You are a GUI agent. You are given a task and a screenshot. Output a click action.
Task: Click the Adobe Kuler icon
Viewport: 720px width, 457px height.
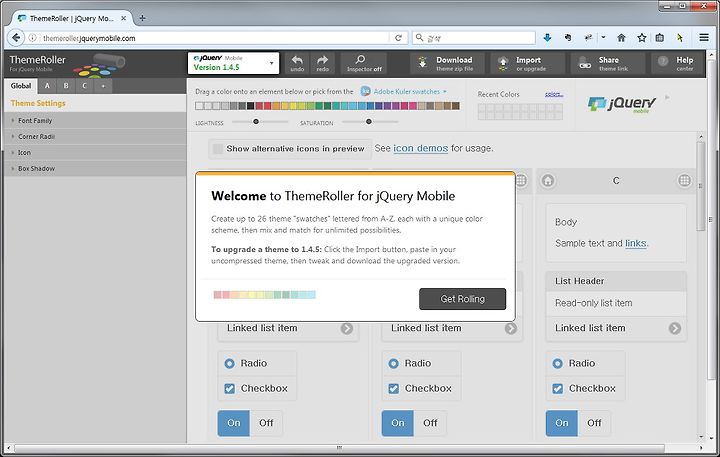[366, 91]
